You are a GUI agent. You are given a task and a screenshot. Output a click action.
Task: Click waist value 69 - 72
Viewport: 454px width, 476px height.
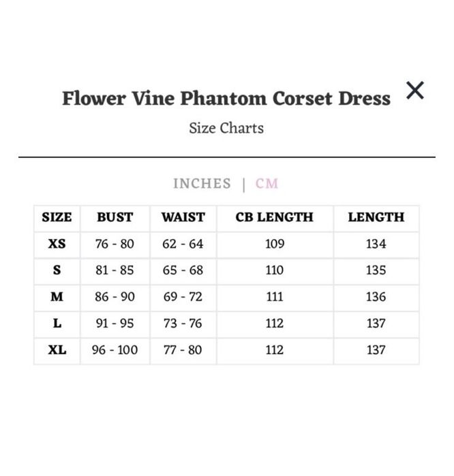183,297
